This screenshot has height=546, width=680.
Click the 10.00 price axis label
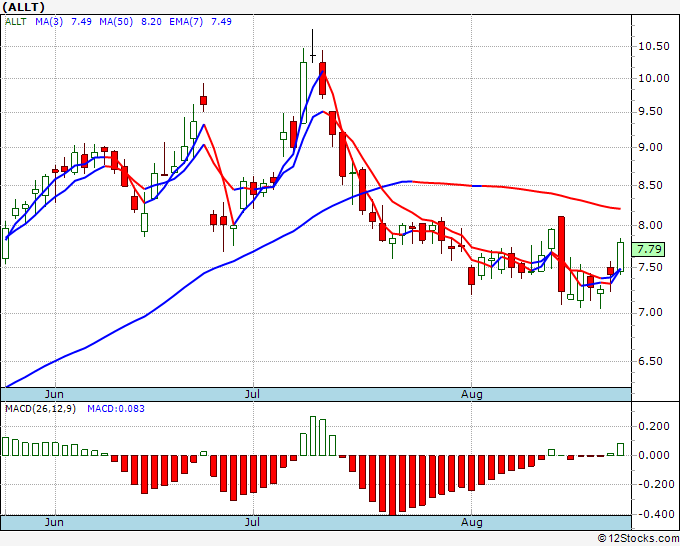click(654, 78)
